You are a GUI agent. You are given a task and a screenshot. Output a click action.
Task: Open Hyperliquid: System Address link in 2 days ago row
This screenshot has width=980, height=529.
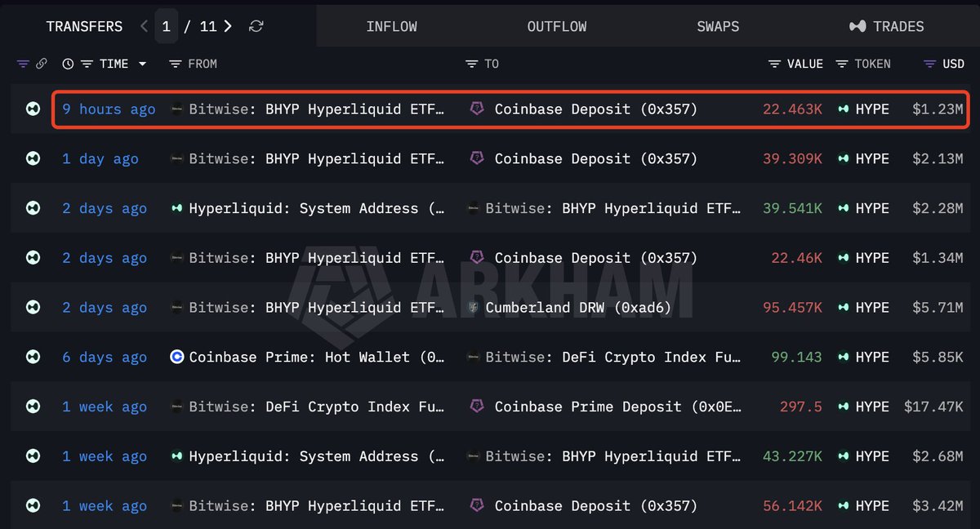[318, 208]
